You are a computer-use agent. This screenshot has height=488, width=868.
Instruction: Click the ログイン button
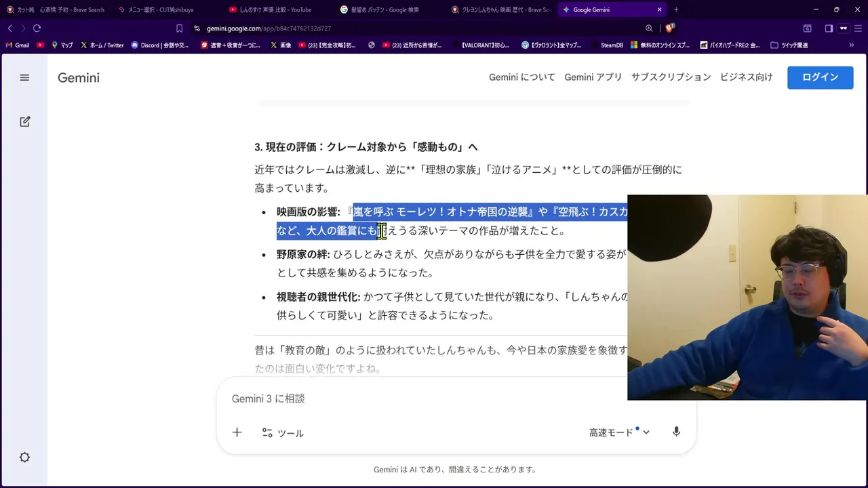click(820, 77)
